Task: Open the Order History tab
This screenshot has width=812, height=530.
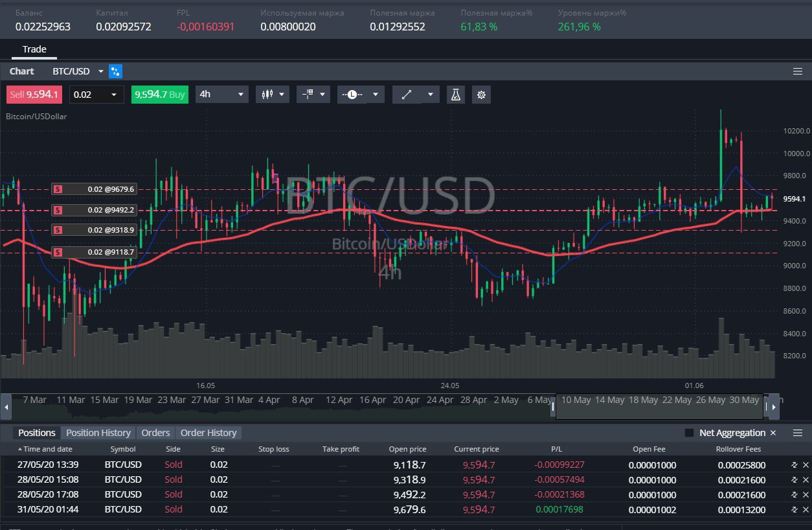Action: 209,433
